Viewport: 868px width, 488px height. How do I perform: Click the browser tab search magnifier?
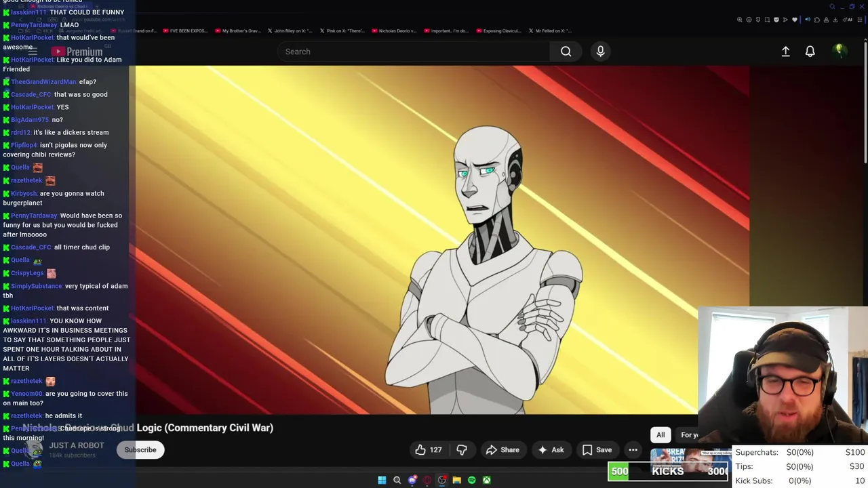coord(833,7)
